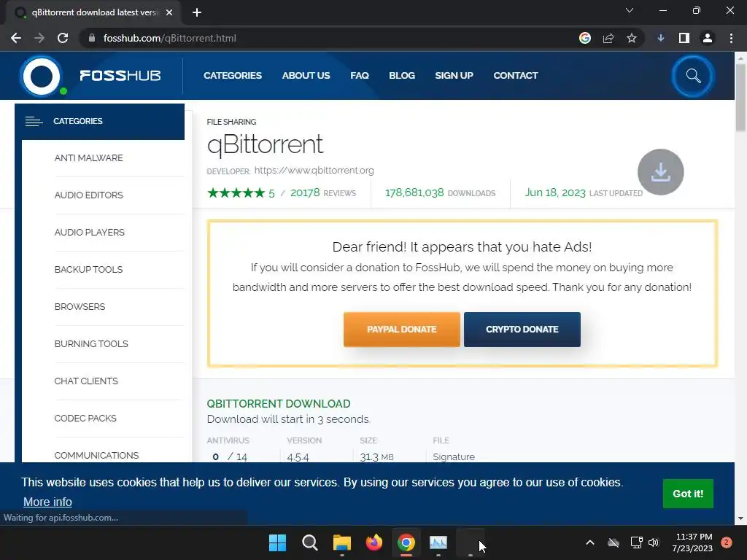Click the sidebar CATEGORIES header
This screenshot has width=747, height=560.
[x=99, y=122]
